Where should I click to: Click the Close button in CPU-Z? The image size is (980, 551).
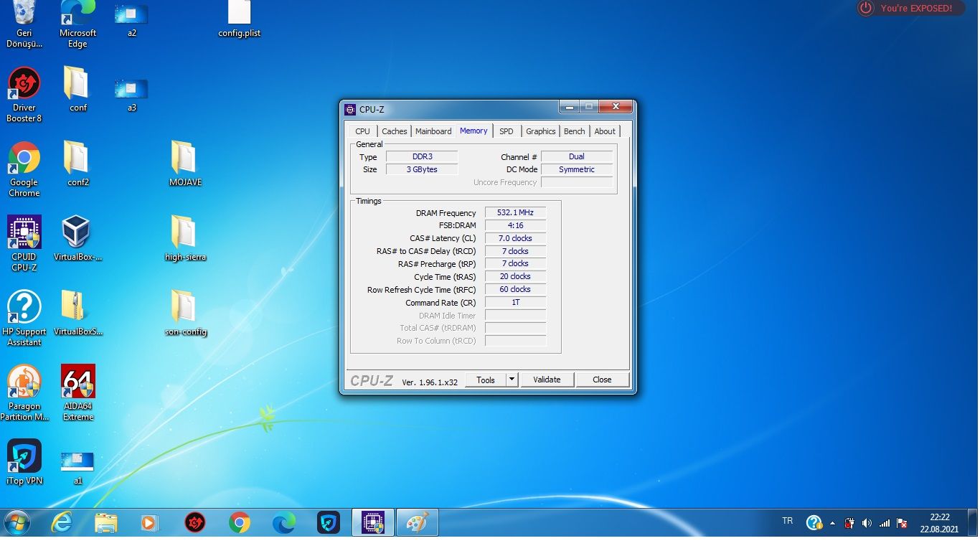(x=602, y=380)
